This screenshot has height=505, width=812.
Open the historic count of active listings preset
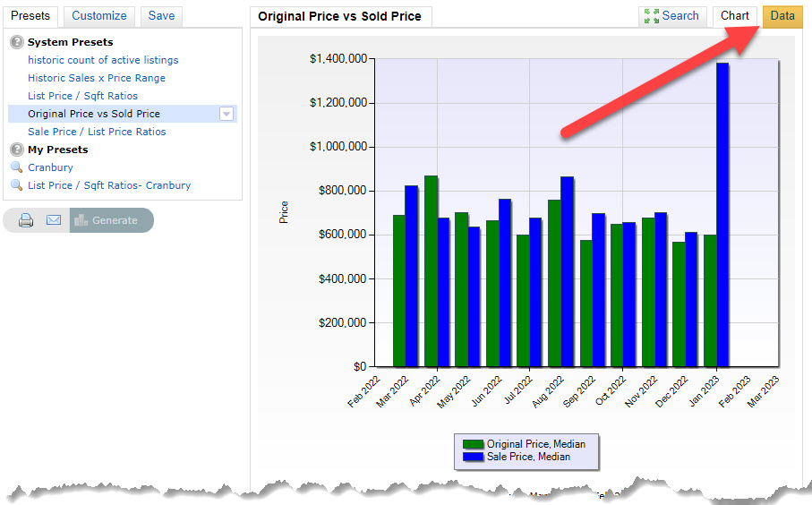pos(103,60)
